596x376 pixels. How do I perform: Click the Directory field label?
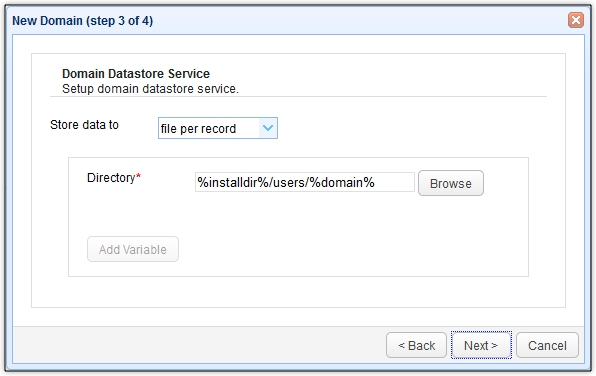click(114, 178)
